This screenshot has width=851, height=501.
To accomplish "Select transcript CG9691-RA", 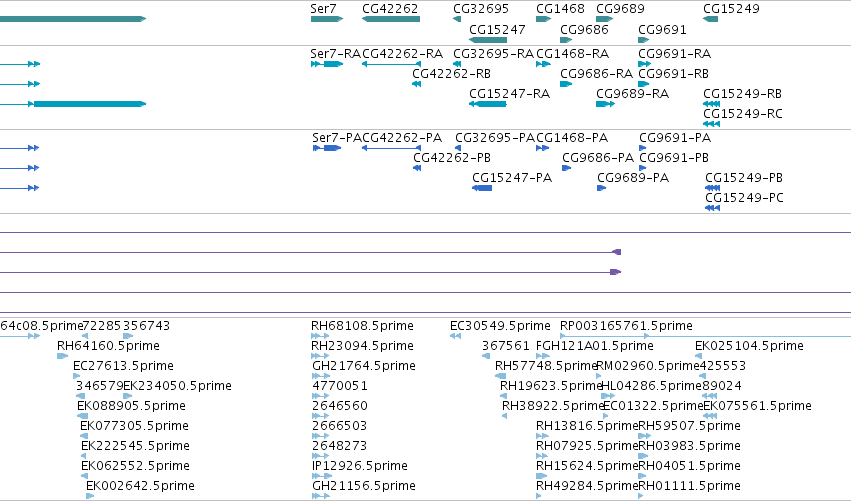I will (x=675, y=54).
